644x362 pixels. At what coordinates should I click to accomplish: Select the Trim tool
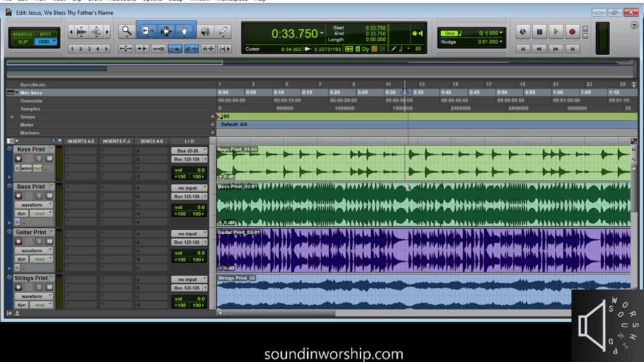point(147,32)
